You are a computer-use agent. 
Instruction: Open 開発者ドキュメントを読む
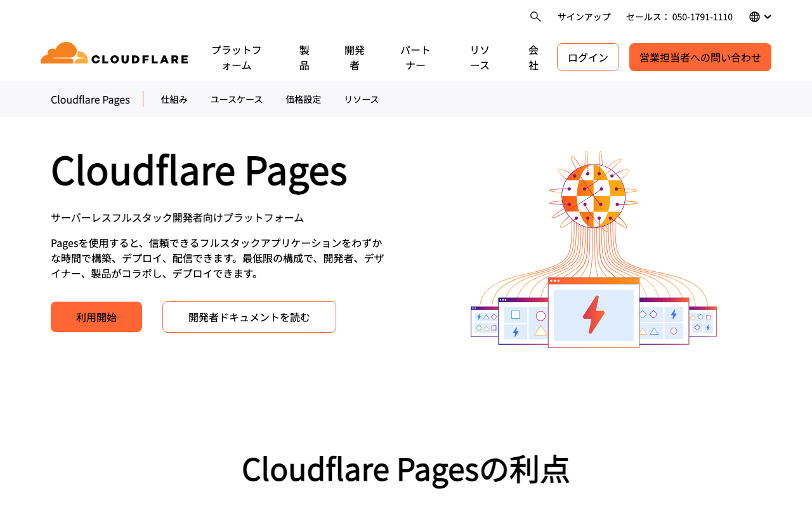(249, 316)
